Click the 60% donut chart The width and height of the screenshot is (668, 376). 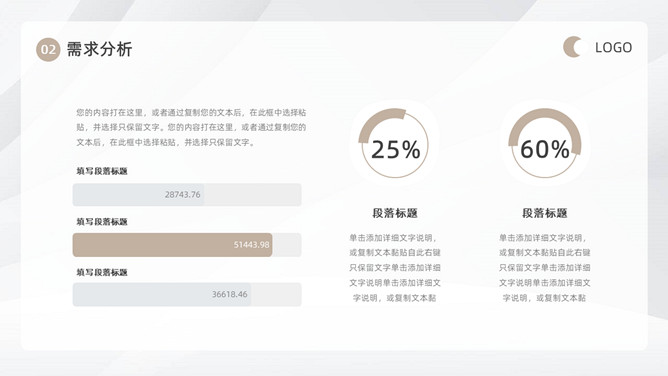point(545,144)
